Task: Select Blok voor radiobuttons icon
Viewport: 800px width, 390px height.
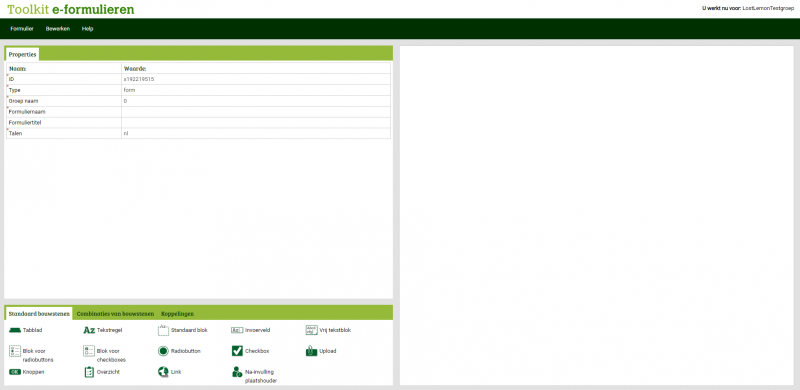Action: tap(14, 351)
